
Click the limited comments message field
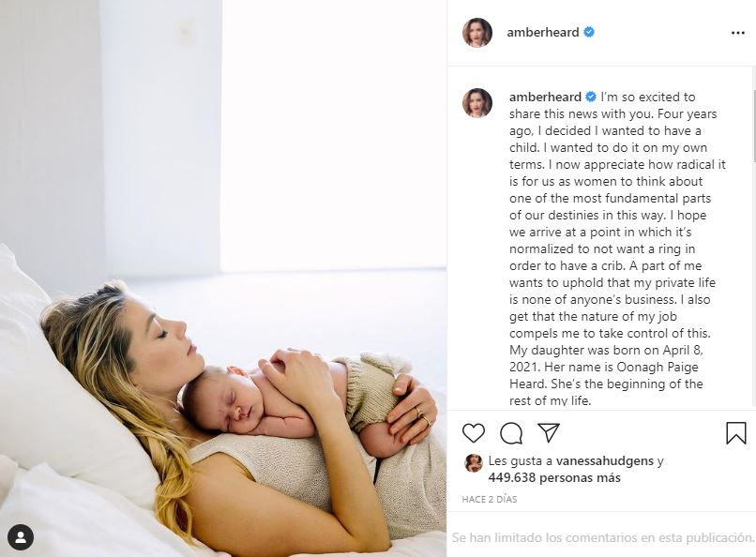pos(602,537)
